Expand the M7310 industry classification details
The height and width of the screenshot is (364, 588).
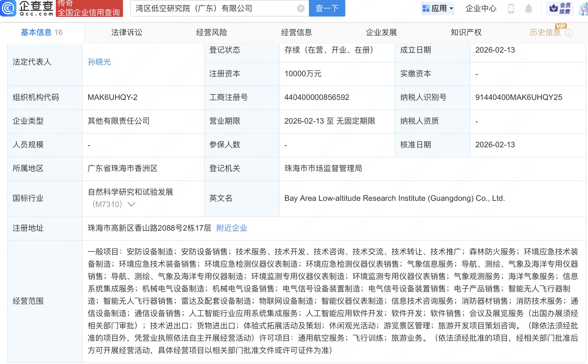pyautogui.click(x=131, y=204)
